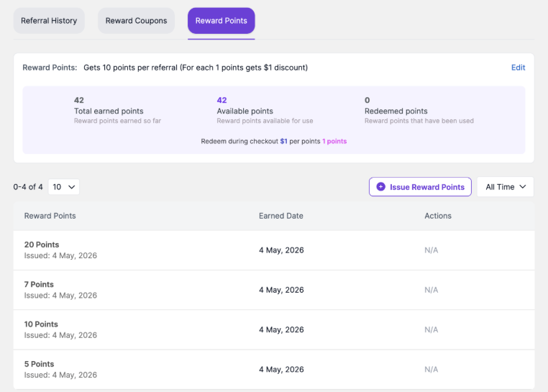
Task: Click the Issue Reward Points button
Action: 420,187
